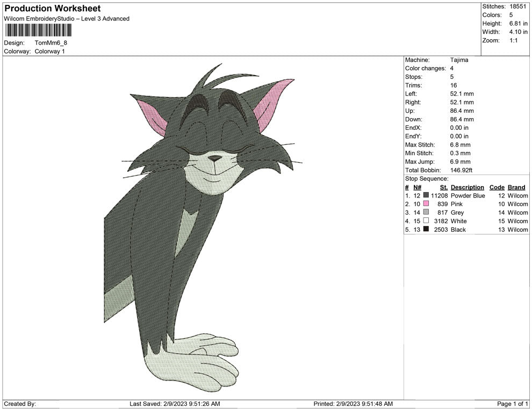Click the 'Page 1 of 1' footer
The image size is (532, 409).
[x=512, y=404]
